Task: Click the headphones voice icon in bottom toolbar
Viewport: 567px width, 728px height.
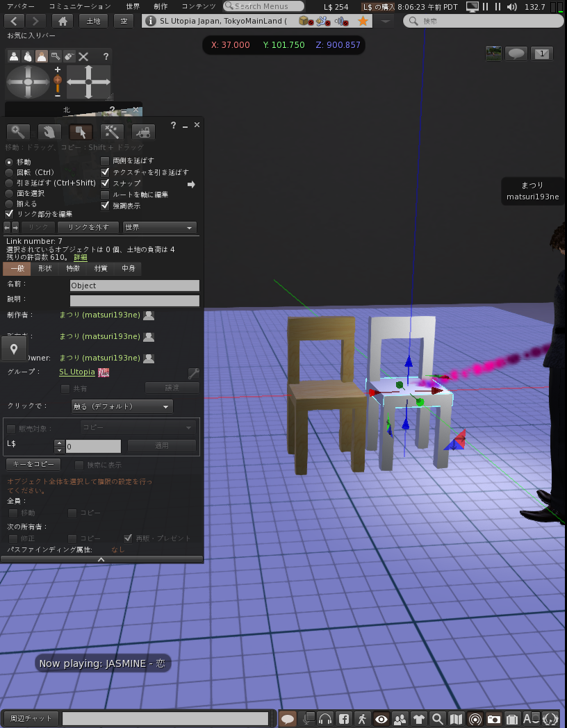Action: pyautogui.click(x=325, y=719)
